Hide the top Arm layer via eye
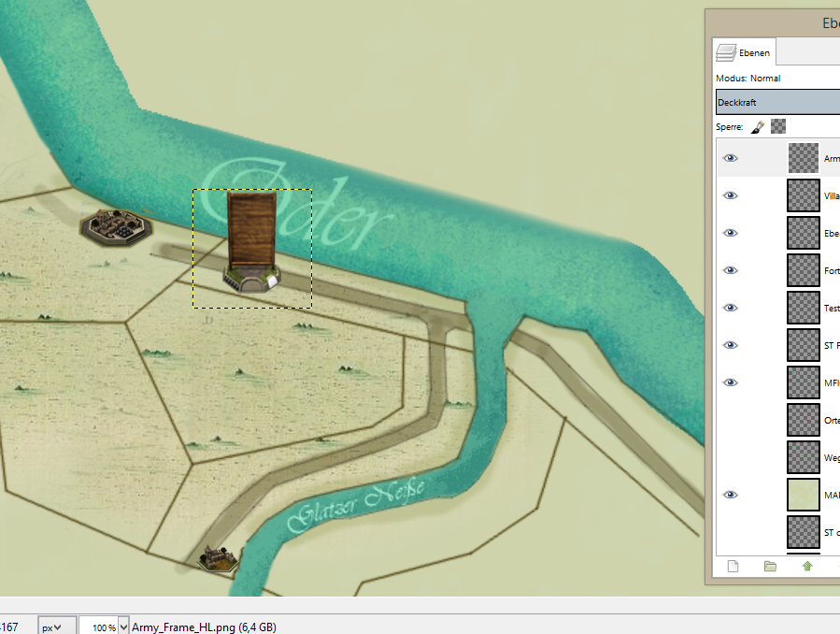This screenshot has width=840, height=634. point(731,158)
